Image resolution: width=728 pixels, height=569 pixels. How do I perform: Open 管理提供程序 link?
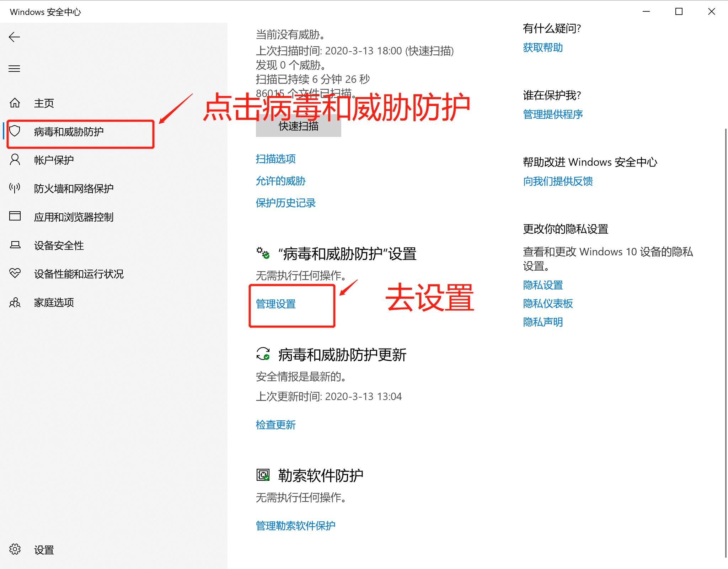click(x=553, y=115)
